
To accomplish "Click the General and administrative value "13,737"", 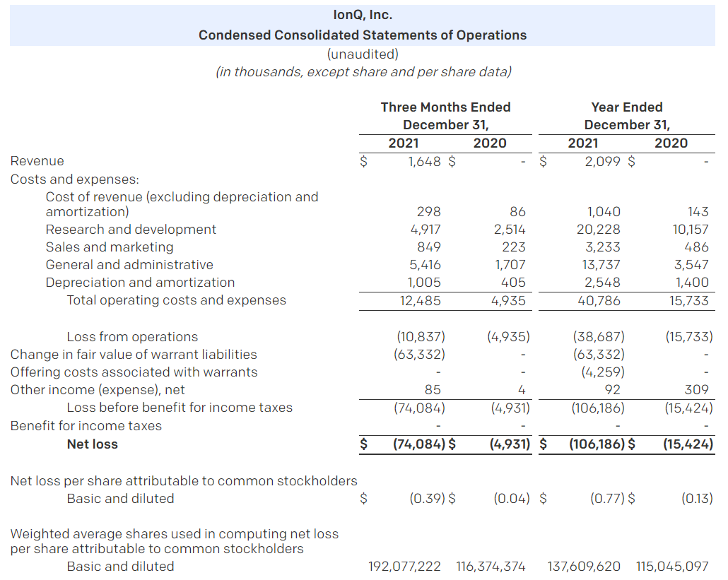I will click(x=601, y=264).
